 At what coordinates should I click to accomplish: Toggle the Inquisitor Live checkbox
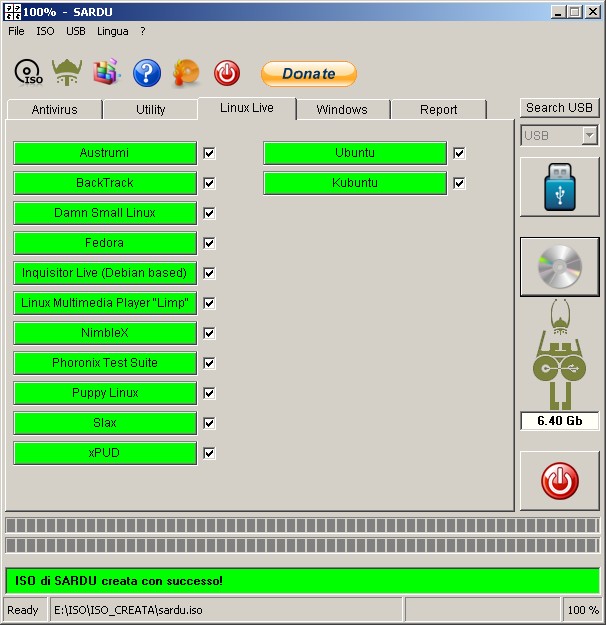click(x=209, y=273)
